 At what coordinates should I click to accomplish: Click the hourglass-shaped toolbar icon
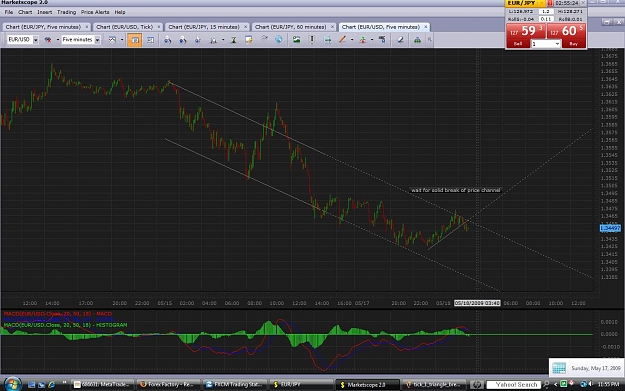click(x=234, y=40)
